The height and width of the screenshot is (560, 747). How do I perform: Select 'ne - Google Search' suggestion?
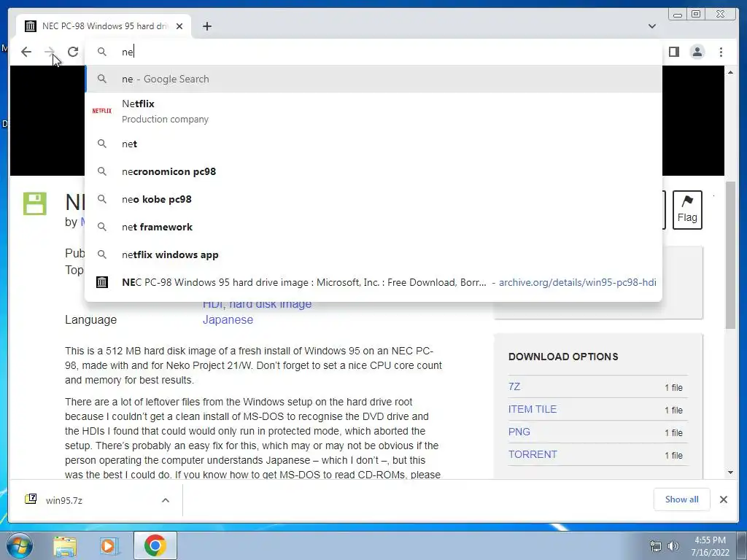click(x=373, y=79)
